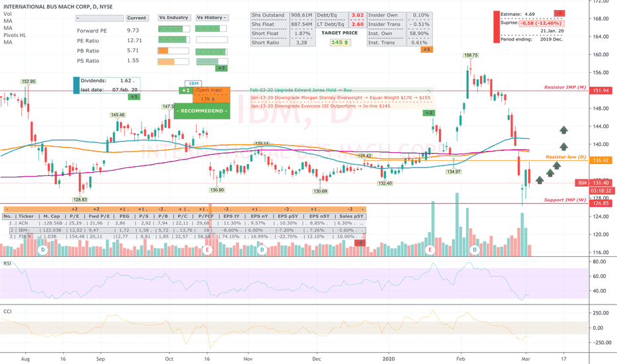Click the 134.97 pivot low label
The height and width of the screenshot is (364, 617).
pyautogui.click(x=453, y=171)
